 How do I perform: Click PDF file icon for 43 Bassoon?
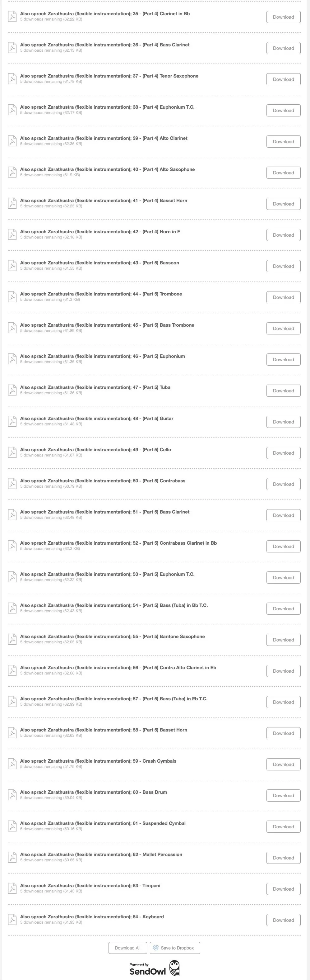click(12, 266)
